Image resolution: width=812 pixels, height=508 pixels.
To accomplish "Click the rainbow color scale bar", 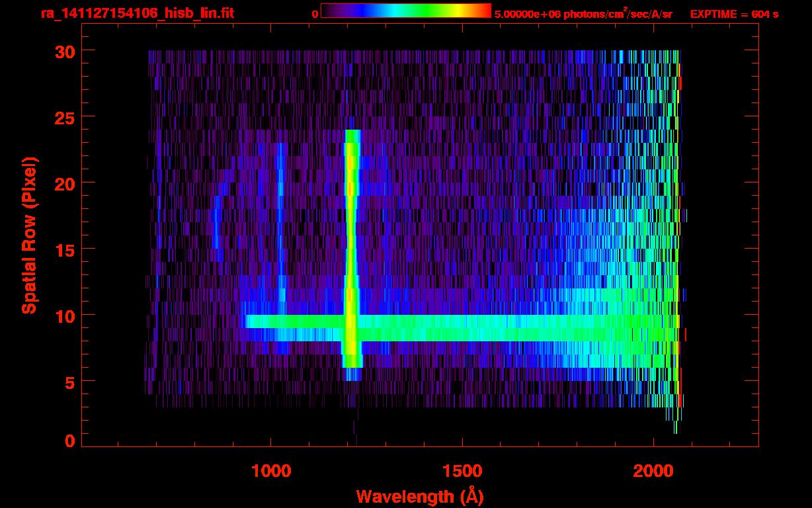I will [406, 11].
